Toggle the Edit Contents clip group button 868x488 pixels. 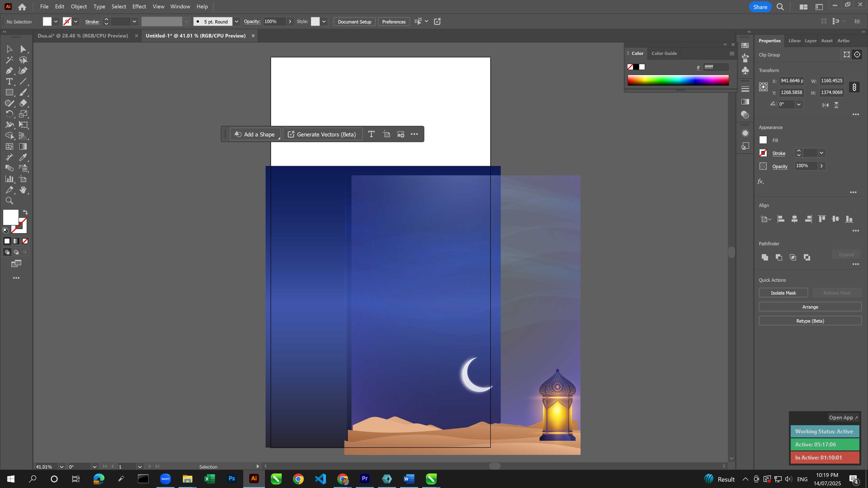point(857,54)
